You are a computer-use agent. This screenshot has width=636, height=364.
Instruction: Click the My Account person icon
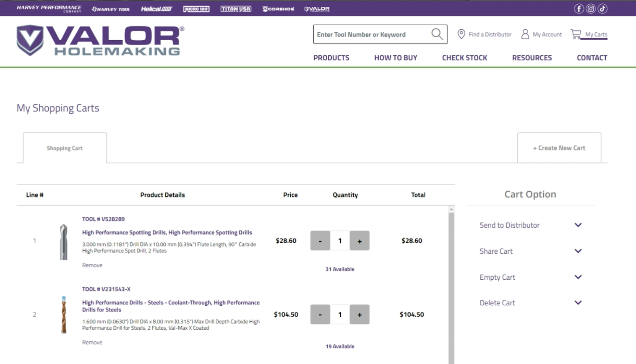[525, 34]
